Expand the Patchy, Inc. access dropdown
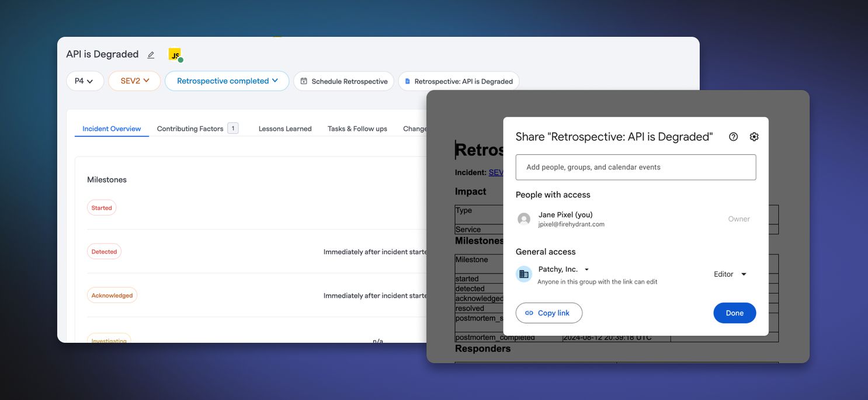The image size is (868, 400). click(x=564, y=269)
